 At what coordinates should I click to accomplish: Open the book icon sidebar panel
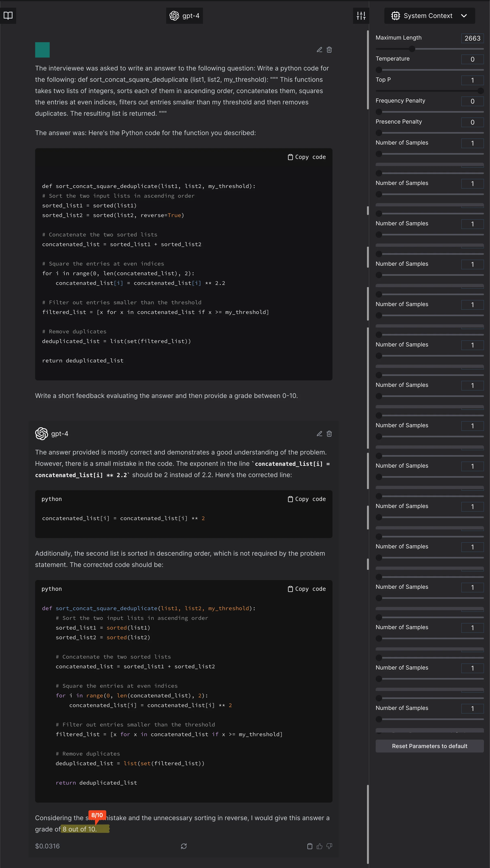click(8, 16)
